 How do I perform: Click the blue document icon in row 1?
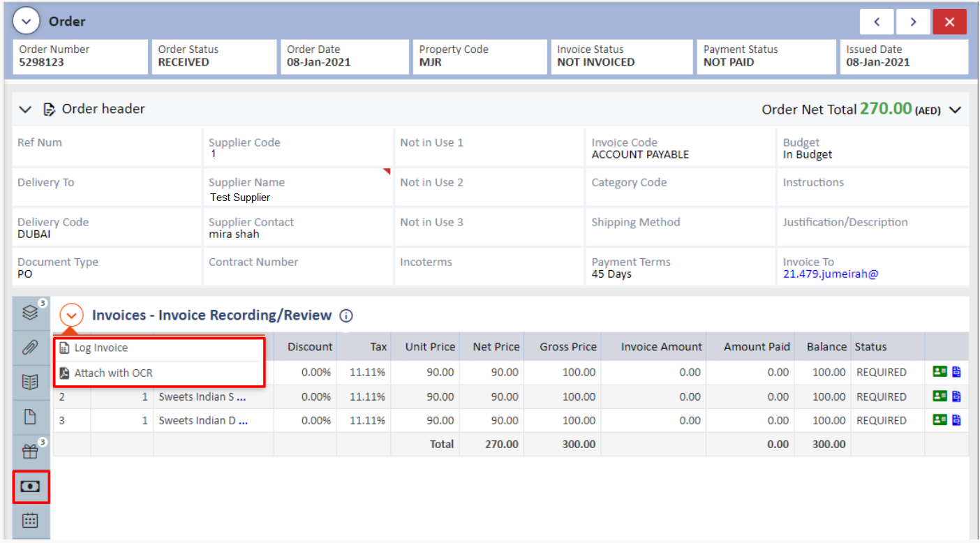tap(956, 372)
